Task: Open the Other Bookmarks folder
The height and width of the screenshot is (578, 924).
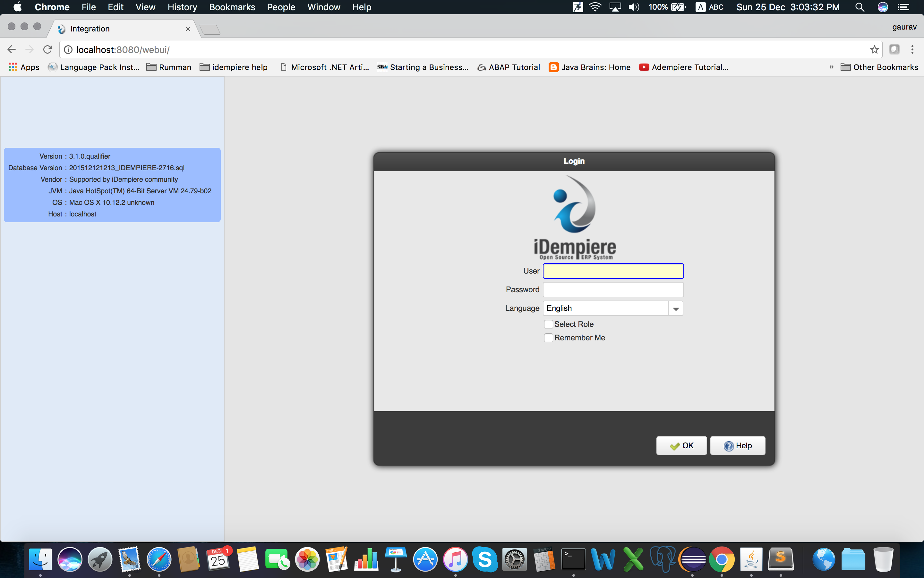Action: pyautogui.click(x=879, y=67)
